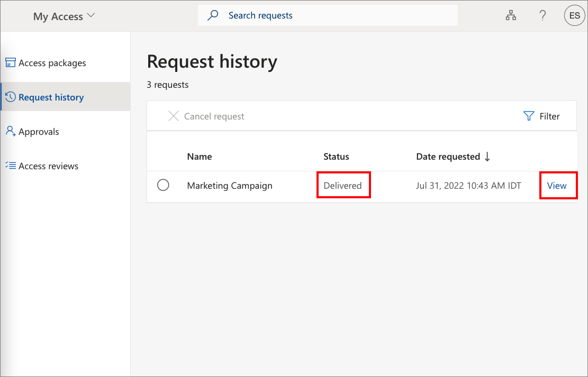Viewport: 588px width, 377px height.
Task: Switch to the Access reviews section
Action: [48, 165]
